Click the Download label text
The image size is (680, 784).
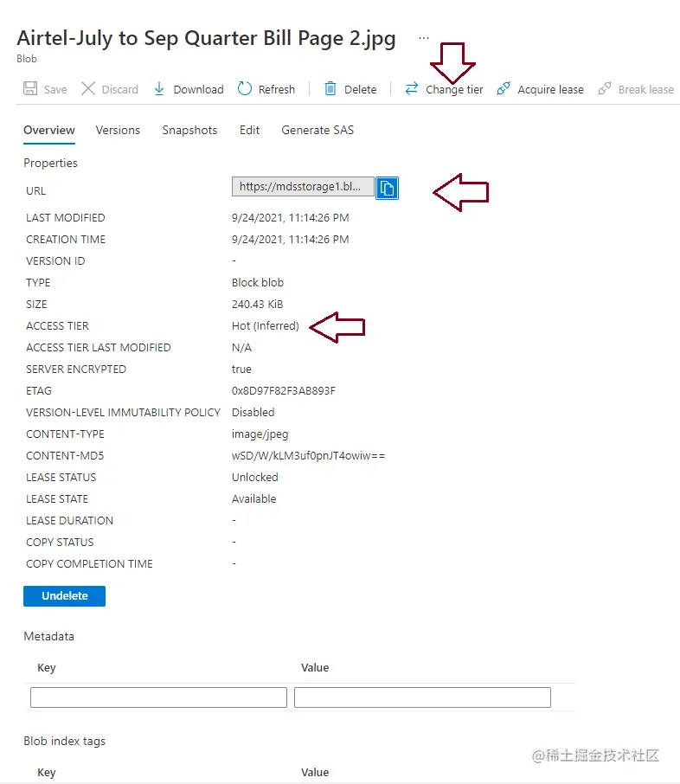pyautogui.click(x=198, y=89)
